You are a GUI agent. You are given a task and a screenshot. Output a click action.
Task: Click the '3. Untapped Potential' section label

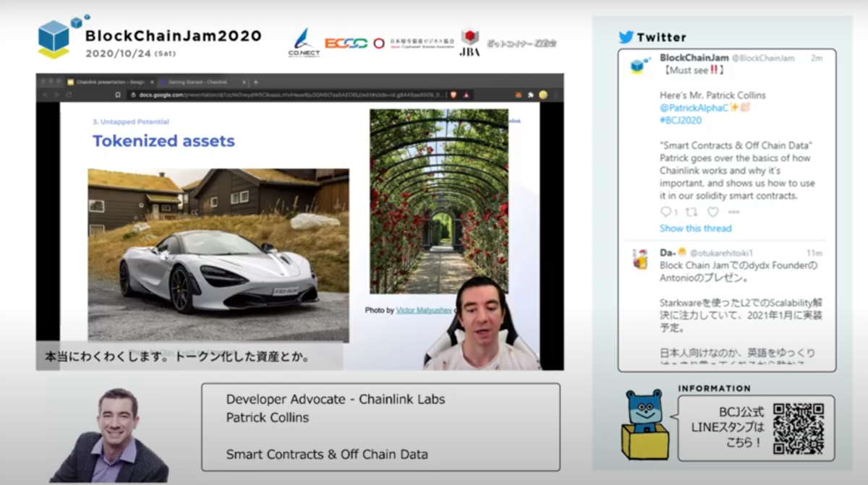(130, 122)
